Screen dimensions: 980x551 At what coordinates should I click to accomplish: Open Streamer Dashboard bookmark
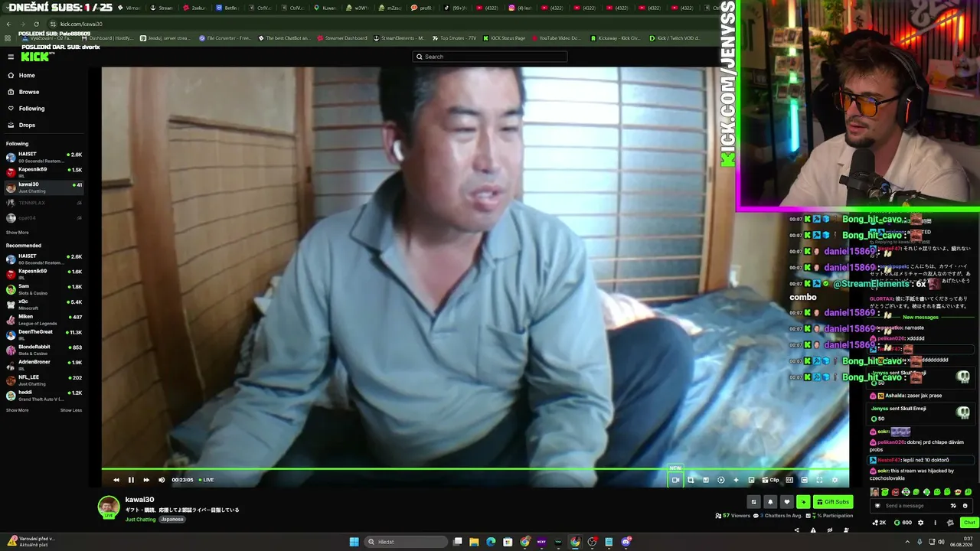pyautogui.click(x=342, y=38)
